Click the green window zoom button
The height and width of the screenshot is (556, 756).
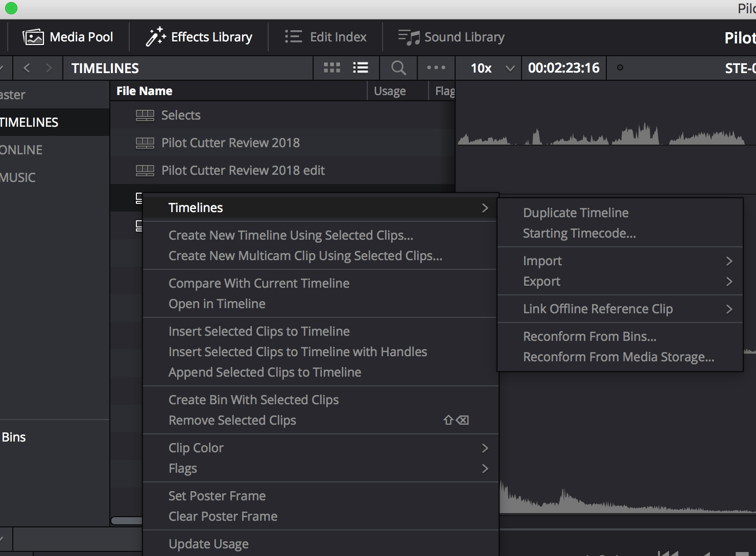(x=11, y=8)
